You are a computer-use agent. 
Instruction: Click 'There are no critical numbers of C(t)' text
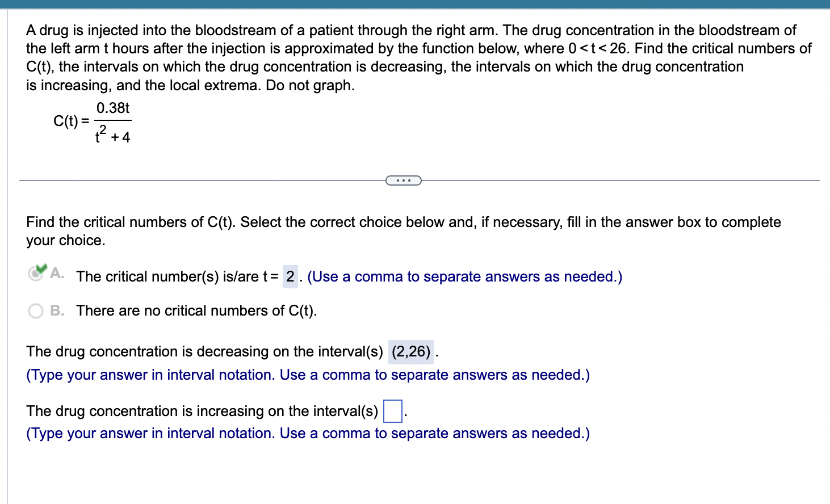click(196, 311)
